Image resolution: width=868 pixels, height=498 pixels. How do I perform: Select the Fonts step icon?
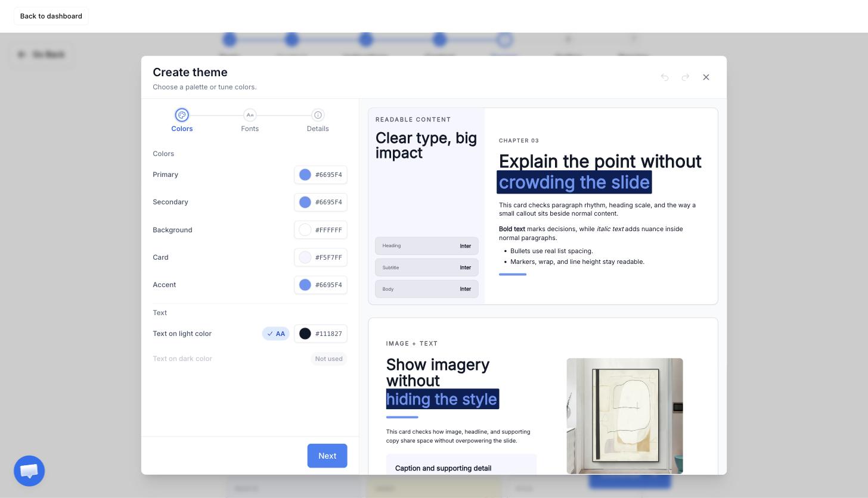click(x=250, y=115)
